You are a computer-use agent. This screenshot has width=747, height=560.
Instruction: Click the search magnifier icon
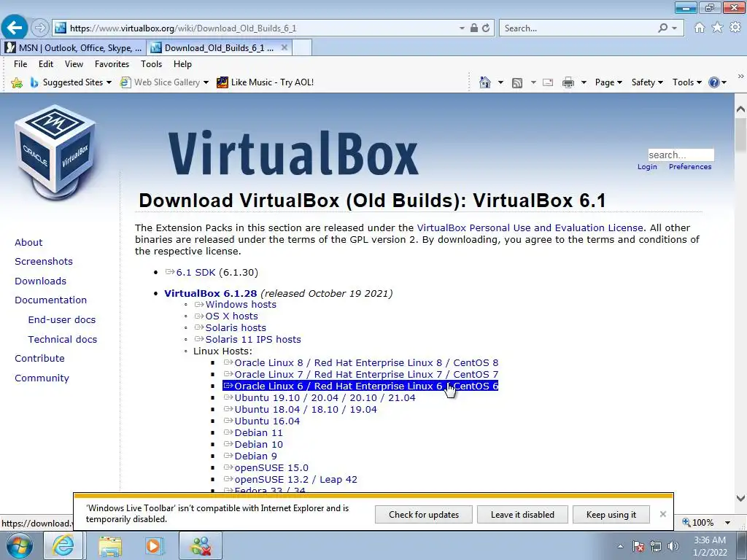pyautogui.click(x=662, y=28)
